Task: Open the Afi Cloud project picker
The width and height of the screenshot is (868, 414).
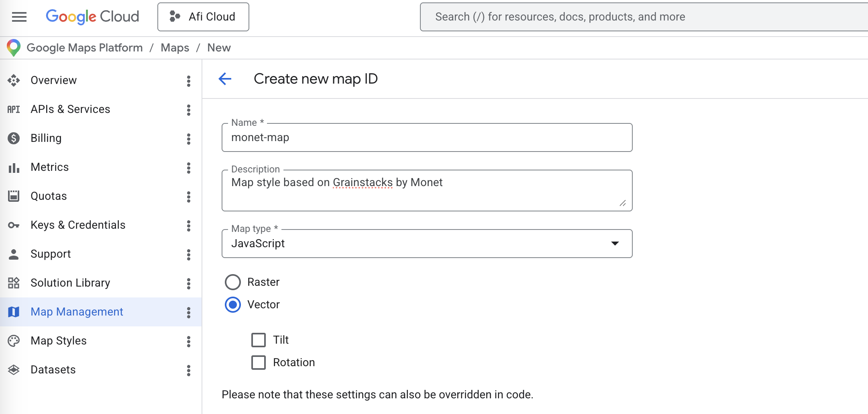Action: [x=203, y=17]
